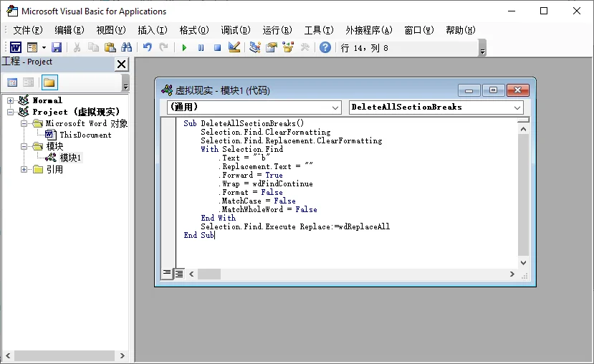Viewport: 594px width, 364px height.
Task: Select Microsoft Word 对象 folder item
Action: click(x=87, y=123)
